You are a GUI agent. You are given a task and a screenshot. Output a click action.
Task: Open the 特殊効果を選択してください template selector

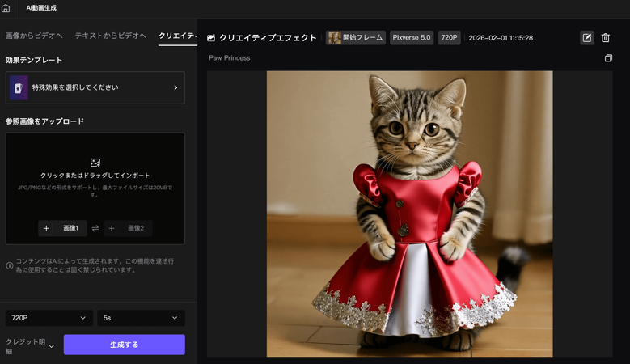click(95, 87)
